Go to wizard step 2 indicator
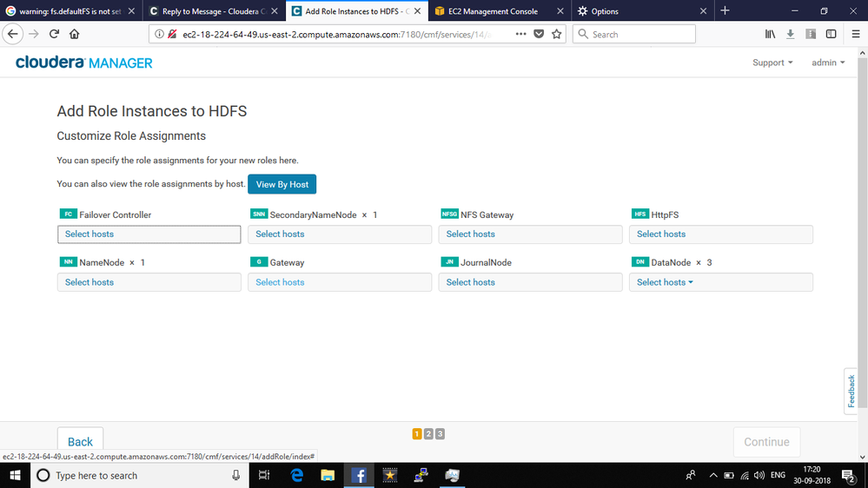 coord(428,434)
